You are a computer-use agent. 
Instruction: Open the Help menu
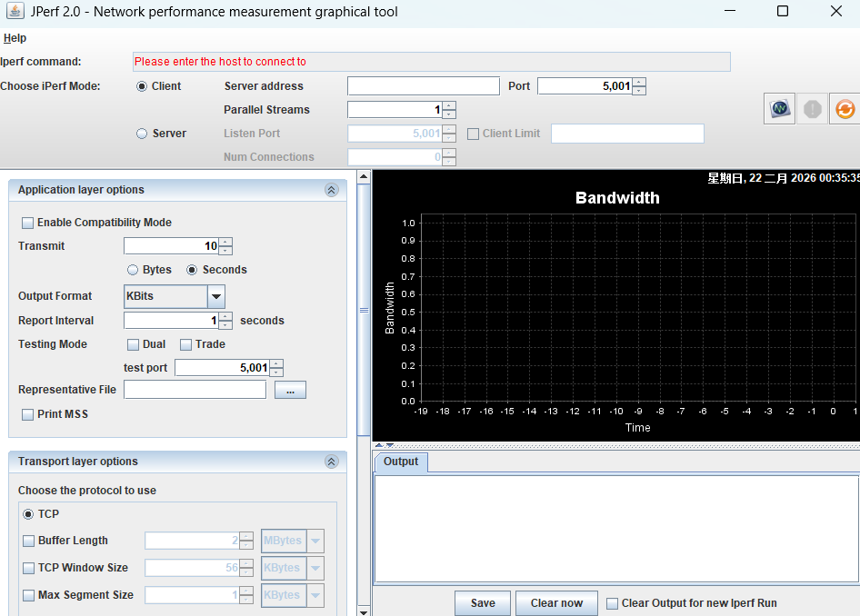(x=15, y=38)
